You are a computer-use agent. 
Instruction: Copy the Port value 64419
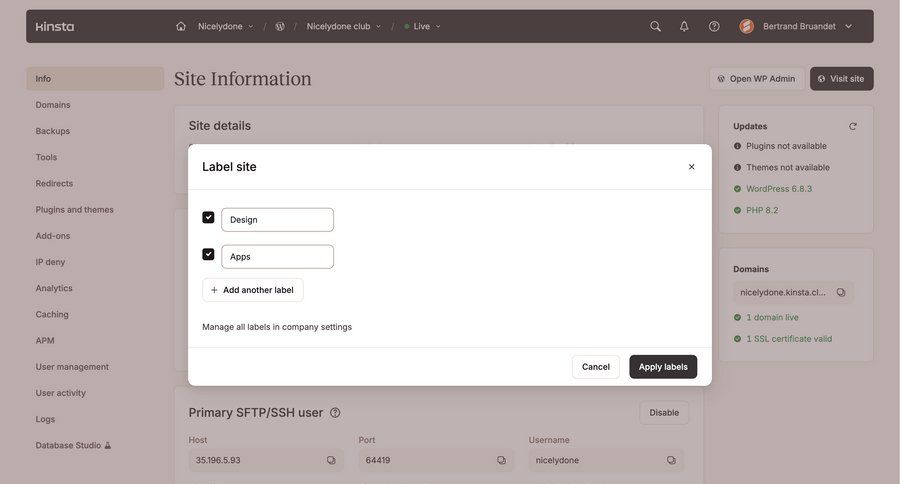tap(501, 460)
